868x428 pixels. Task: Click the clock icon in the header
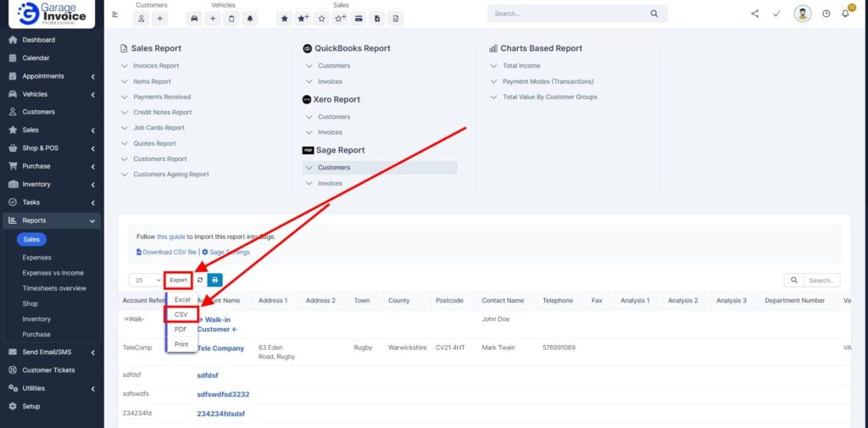pos(826,14)
